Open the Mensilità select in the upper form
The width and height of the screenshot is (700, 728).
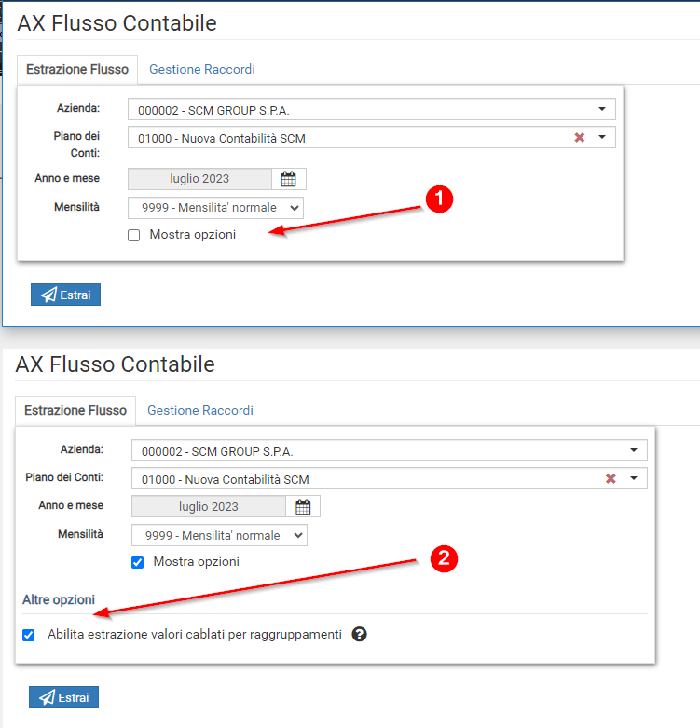tap(215, 207)
